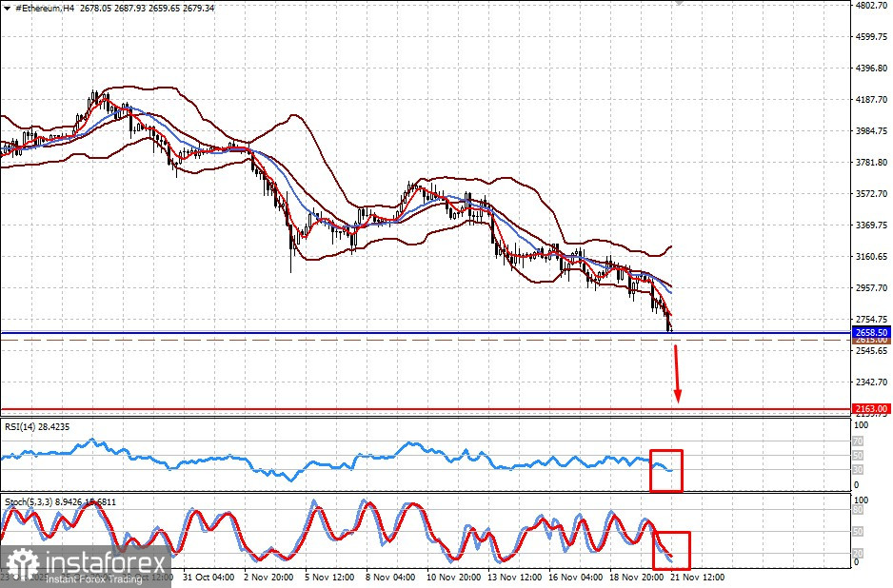Click the 4802.70 price scale label
This screenshot has height=588, width=893.
871,5
